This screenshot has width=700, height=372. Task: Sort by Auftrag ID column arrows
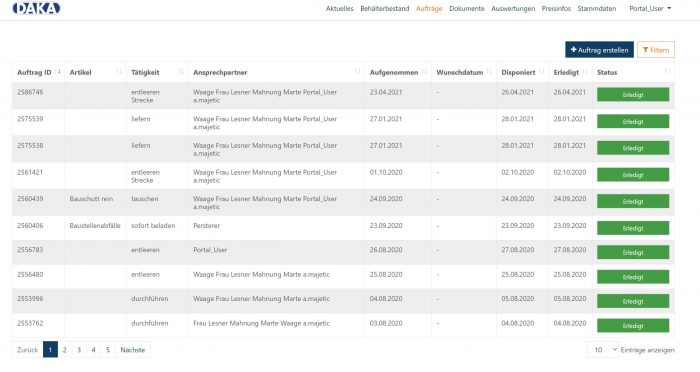pos(58,72)
